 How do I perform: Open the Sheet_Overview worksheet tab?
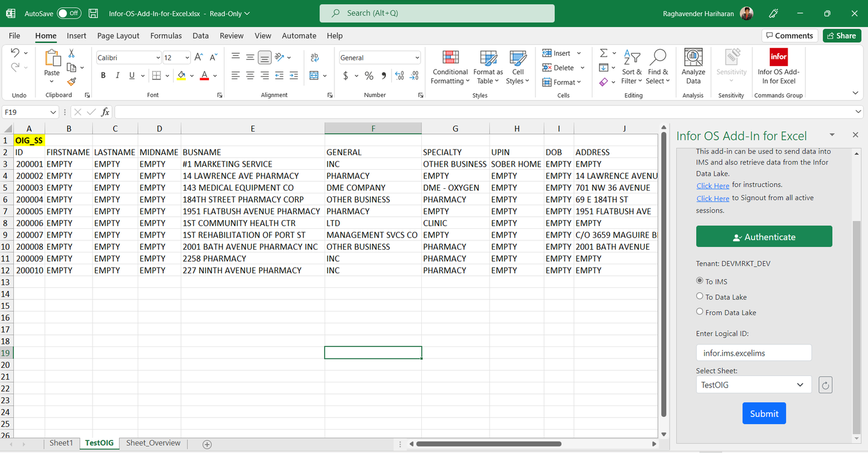153,443
